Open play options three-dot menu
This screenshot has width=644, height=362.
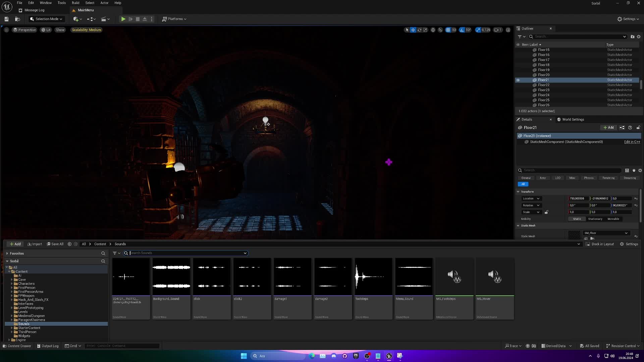pyautogui.click(x=152, y=19)
